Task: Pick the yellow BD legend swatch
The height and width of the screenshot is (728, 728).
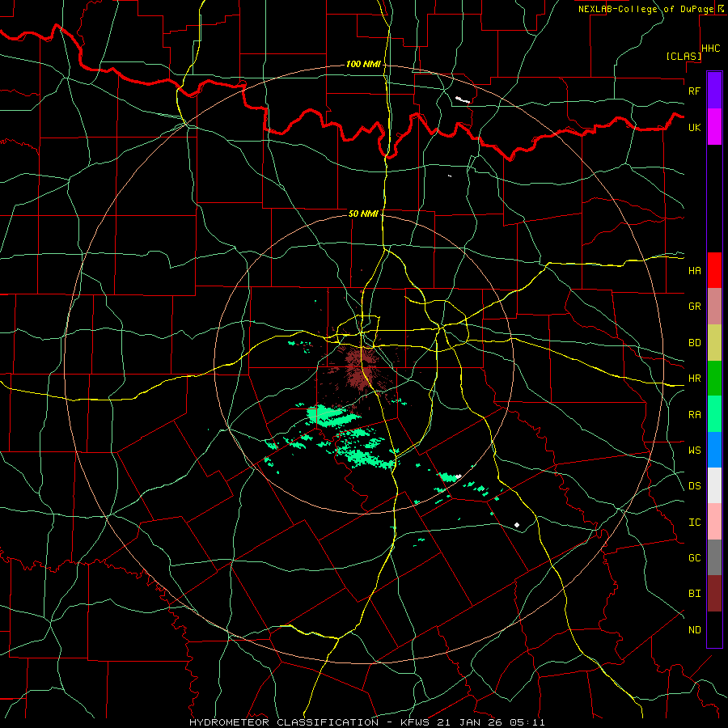Action: (x=714, y=343)
